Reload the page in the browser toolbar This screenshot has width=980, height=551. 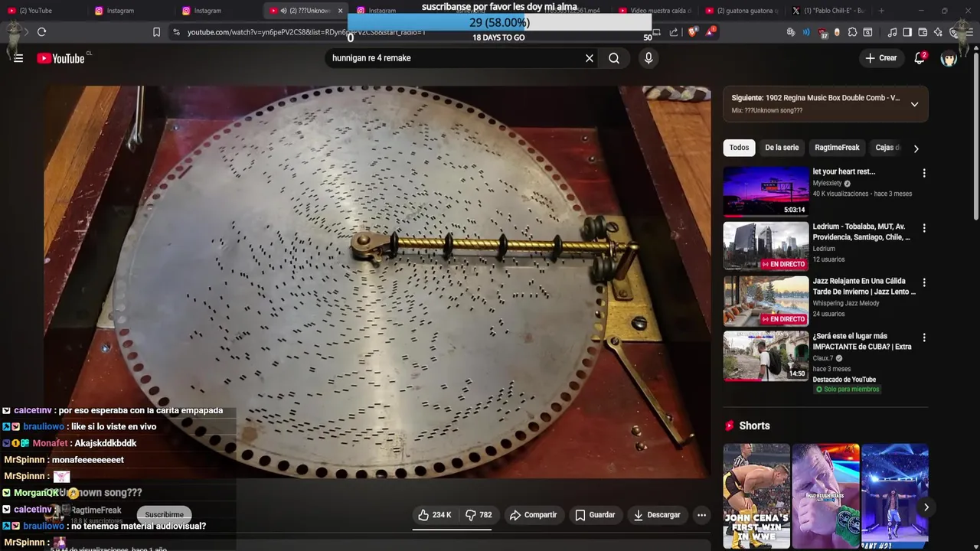point(42,32)
